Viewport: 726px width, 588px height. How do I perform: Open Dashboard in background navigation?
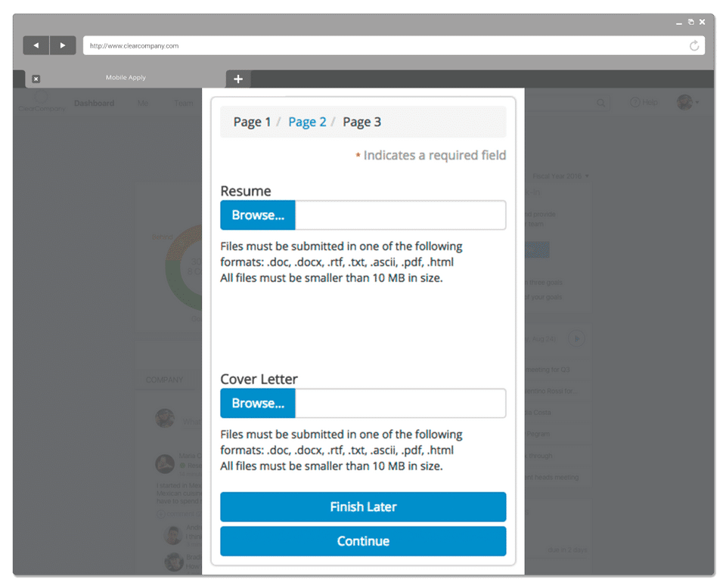point(94,103)
